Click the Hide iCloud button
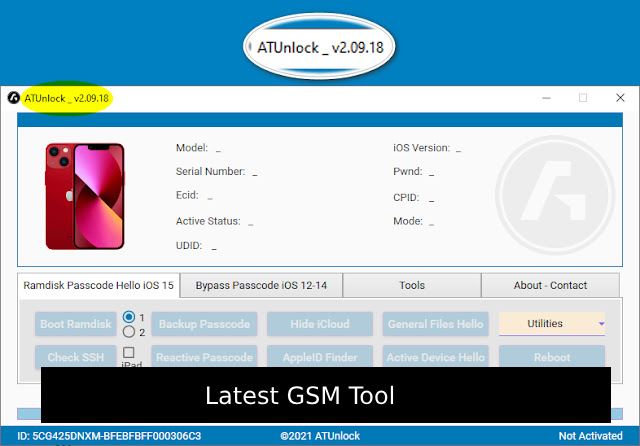 point(320,324)
